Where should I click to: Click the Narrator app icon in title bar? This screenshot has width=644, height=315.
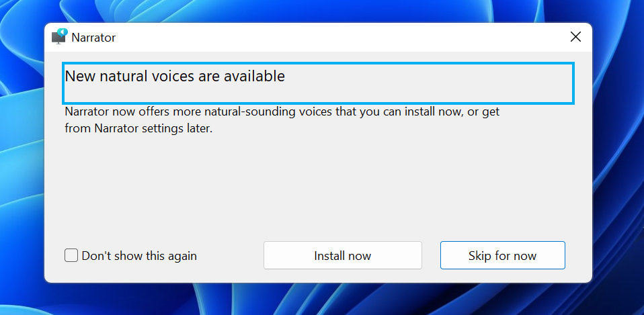(x=60, y=37)
